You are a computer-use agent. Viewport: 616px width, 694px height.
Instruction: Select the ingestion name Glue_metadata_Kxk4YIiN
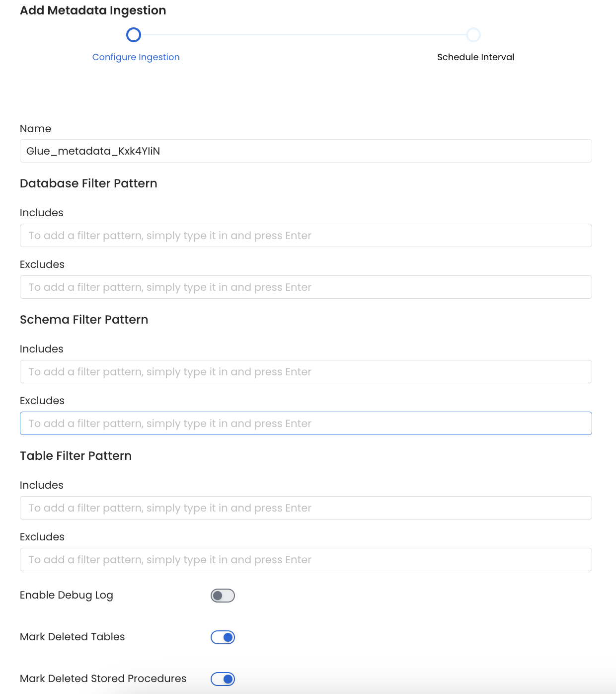pos(93,151)
